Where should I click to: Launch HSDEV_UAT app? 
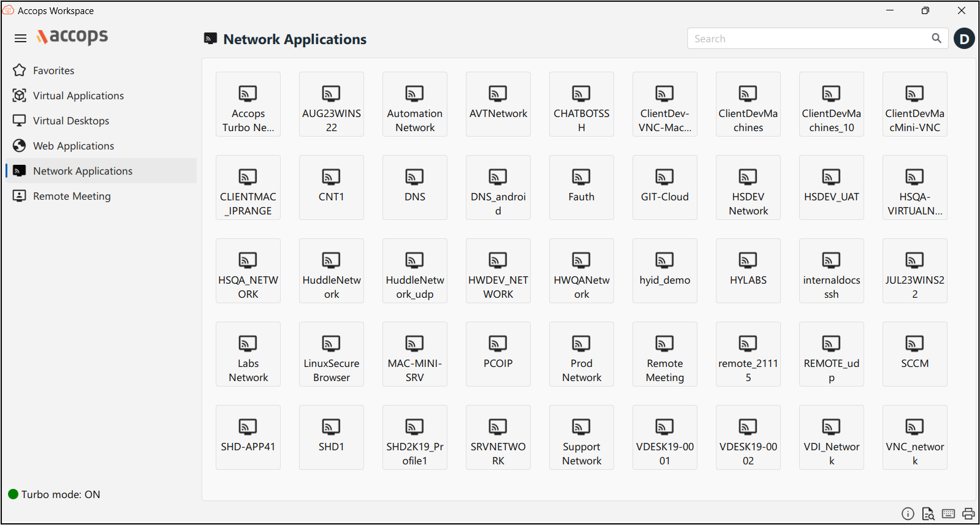tap(832, 187)
